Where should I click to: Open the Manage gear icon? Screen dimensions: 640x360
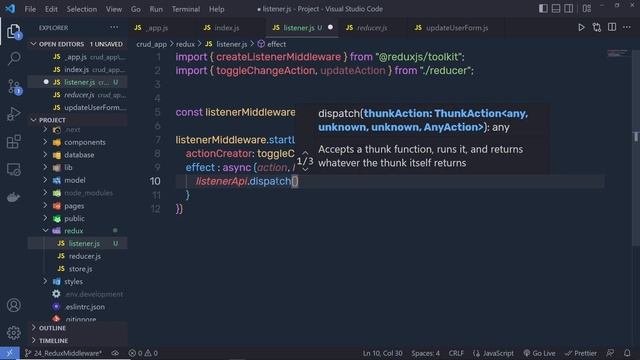coord(13,333)
